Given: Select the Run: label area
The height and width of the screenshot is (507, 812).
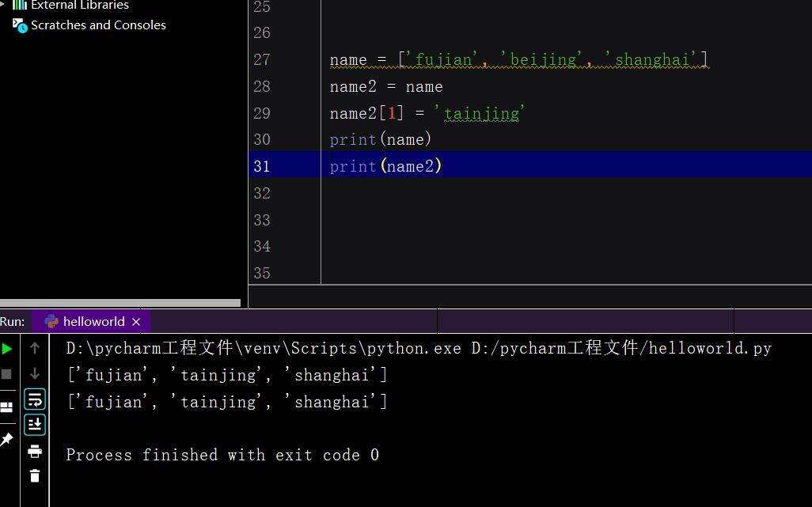Looking at the screenshot, I should click(x=13, y=321).
